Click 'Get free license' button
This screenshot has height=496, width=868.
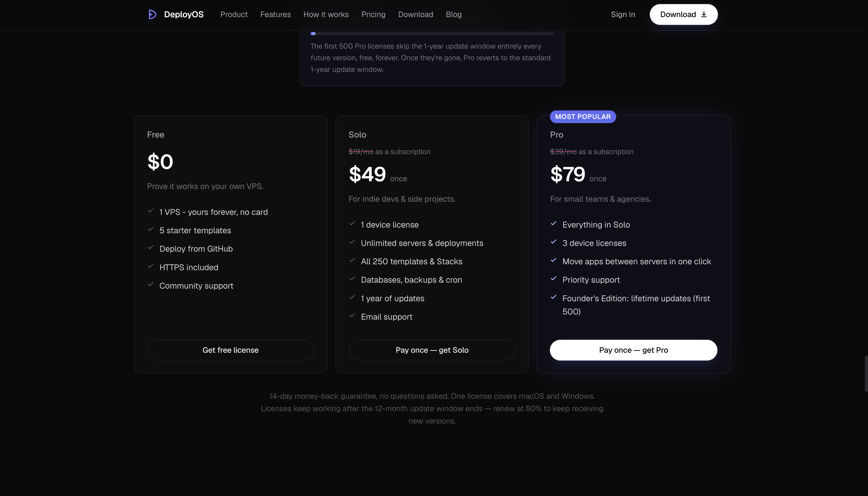click(x=231, y=350)
